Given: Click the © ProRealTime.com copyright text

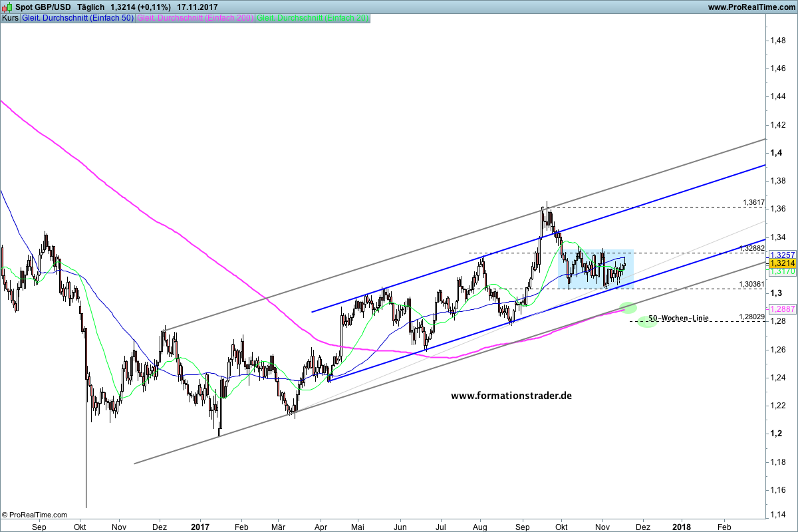Looking at the screenshot, I should 35,515.
